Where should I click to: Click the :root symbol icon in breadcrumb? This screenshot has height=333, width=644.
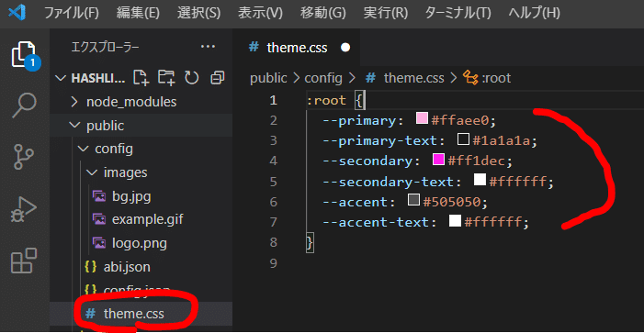point(469,77)
